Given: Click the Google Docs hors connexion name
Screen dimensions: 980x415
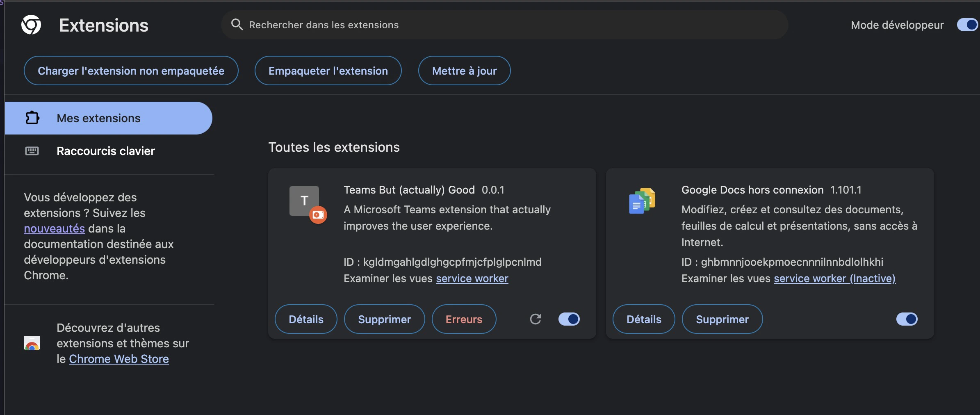Looking at the screenshot, I should (752, 190).
